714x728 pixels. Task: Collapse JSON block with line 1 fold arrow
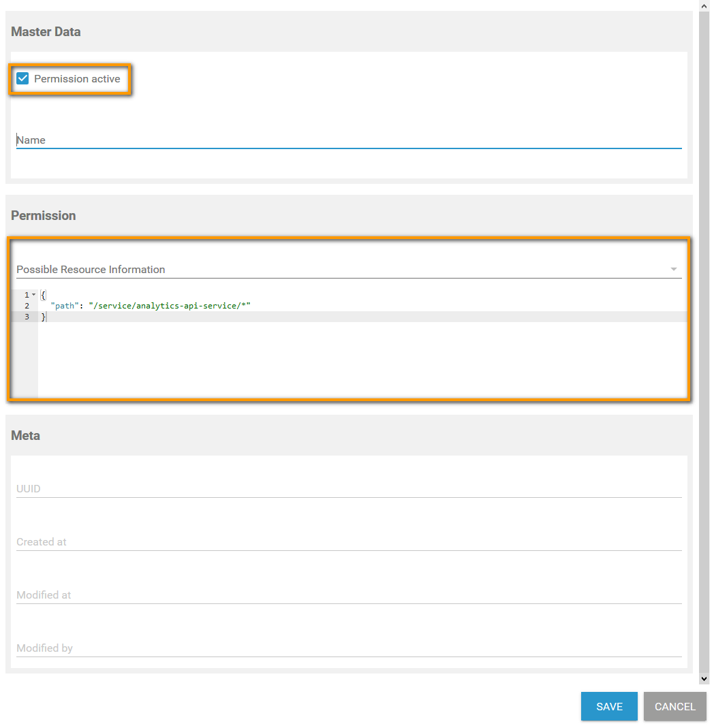(34, 295)
